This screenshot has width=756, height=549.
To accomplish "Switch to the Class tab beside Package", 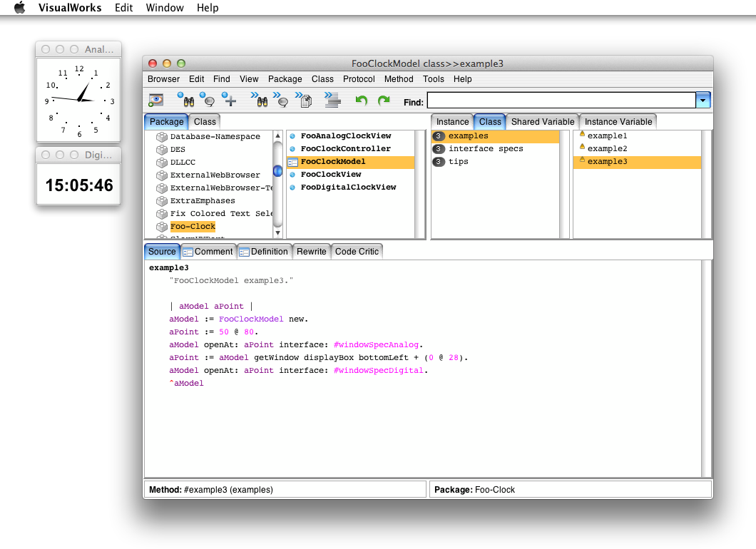I will click(x=205, y=122).
